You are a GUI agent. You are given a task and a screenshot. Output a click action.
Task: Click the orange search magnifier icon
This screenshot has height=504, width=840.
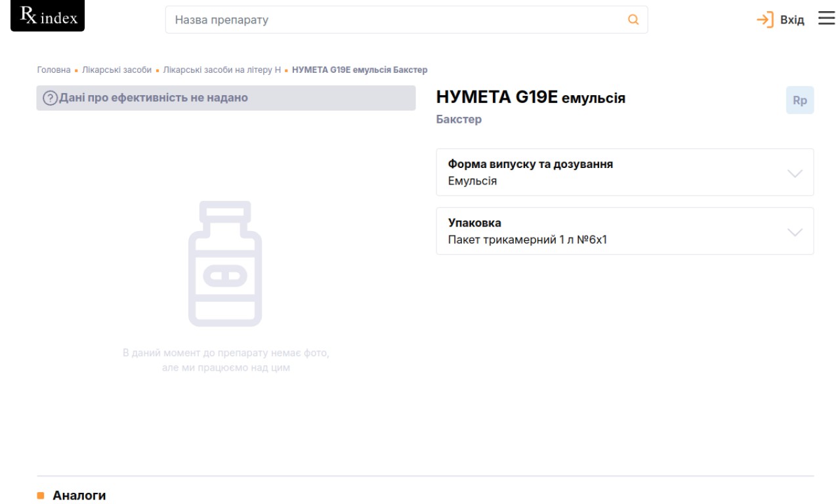tap(633, 20)
